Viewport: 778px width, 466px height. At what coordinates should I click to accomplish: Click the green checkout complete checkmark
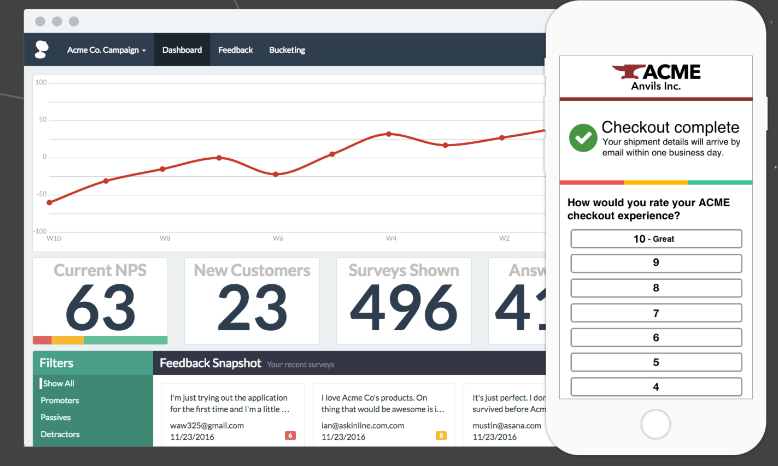(x=583, y=137)
